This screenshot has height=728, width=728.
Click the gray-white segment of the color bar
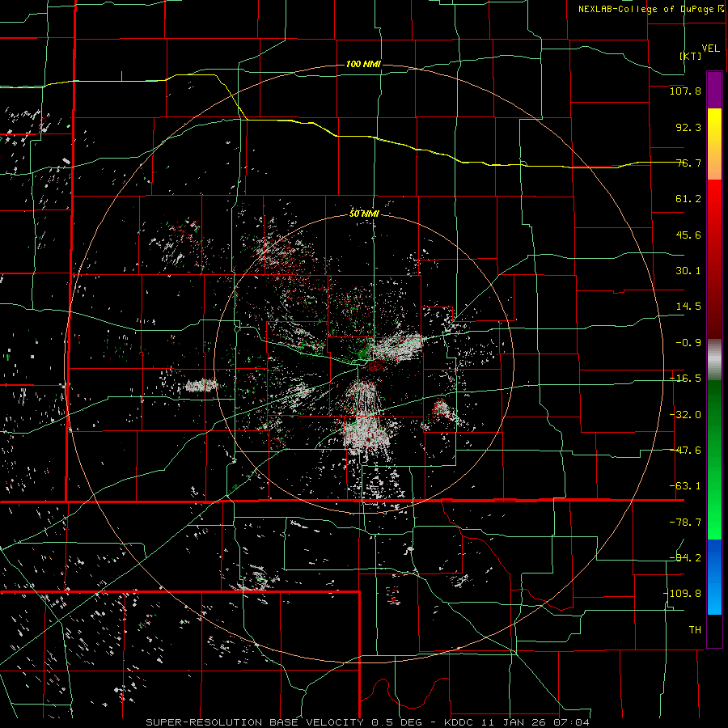coord(714,360)
